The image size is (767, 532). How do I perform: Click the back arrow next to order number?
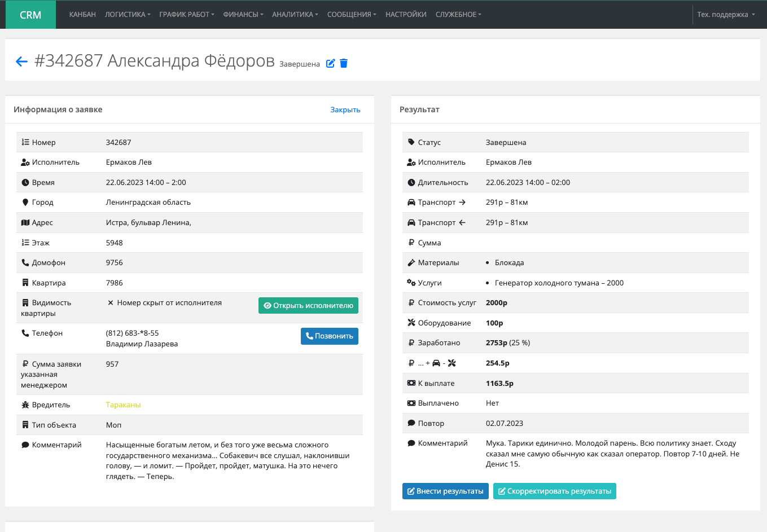(x=21, y=61)
